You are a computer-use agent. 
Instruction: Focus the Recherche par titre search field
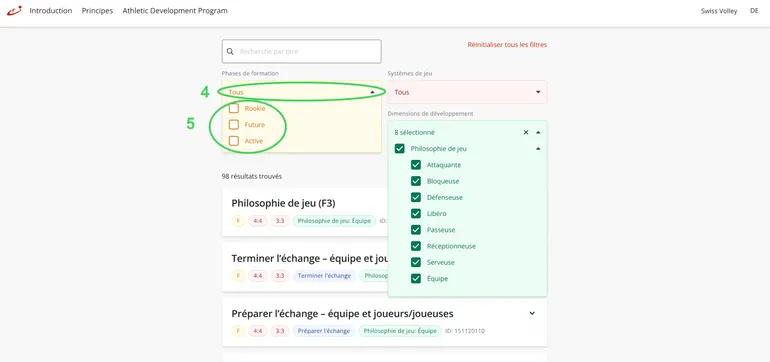(x=302, y=52)
